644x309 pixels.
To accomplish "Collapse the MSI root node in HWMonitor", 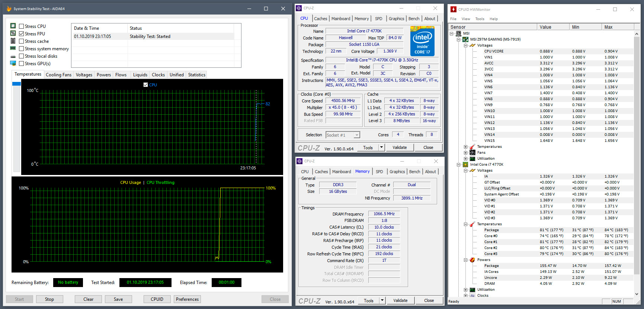I will (452, 34).
